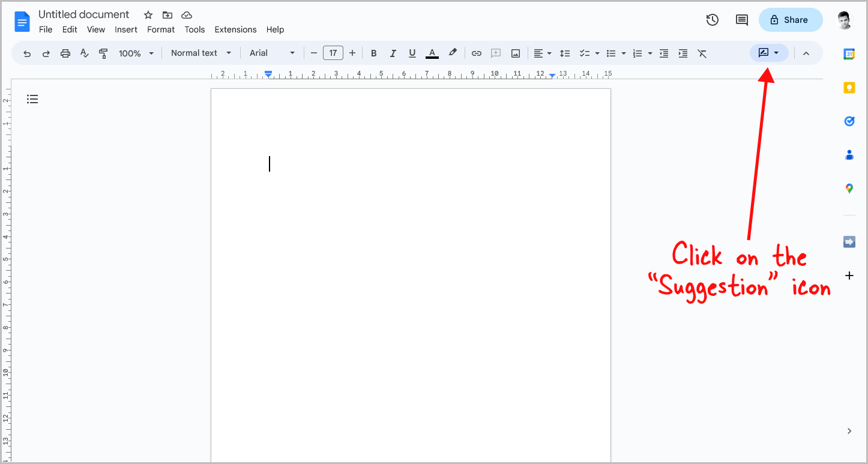868x464 pixels.
Task: Select the Print icon
Action: click(x=65, y=53)
